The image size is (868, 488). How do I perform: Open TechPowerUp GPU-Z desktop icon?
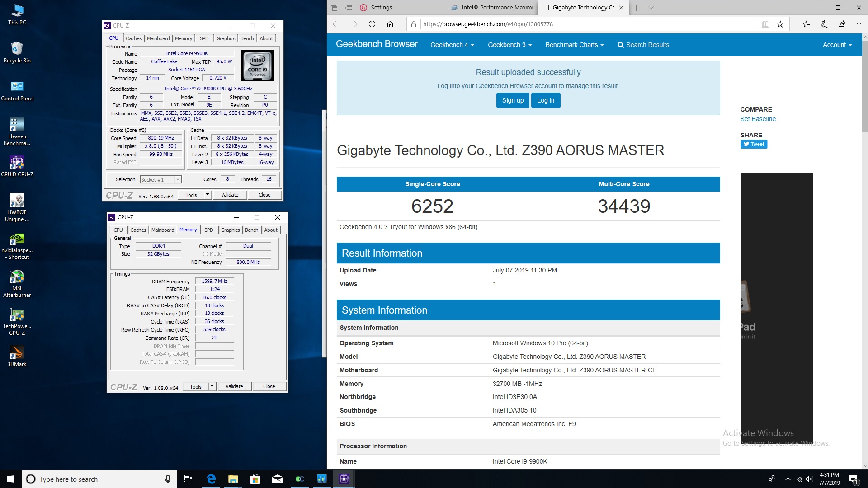(x=17, y=322)
